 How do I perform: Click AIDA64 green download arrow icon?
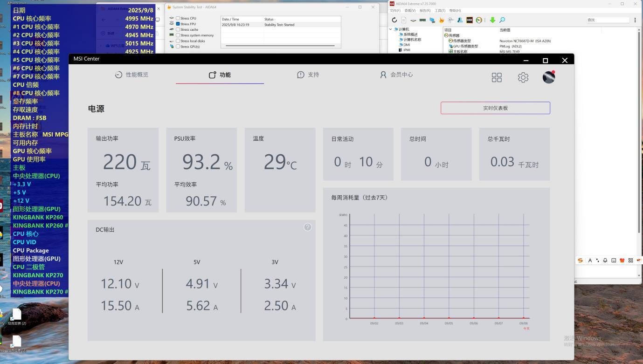(x=492, y=20)
